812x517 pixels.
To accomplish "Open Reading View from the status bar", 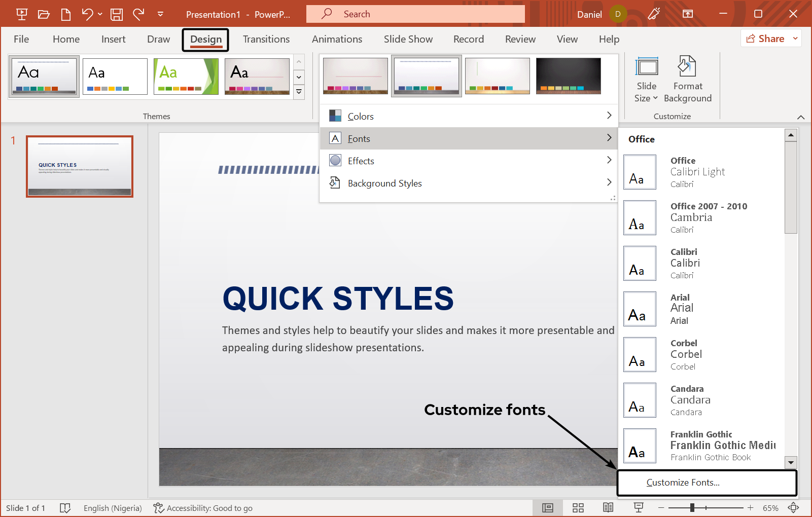I will [608, 507].
